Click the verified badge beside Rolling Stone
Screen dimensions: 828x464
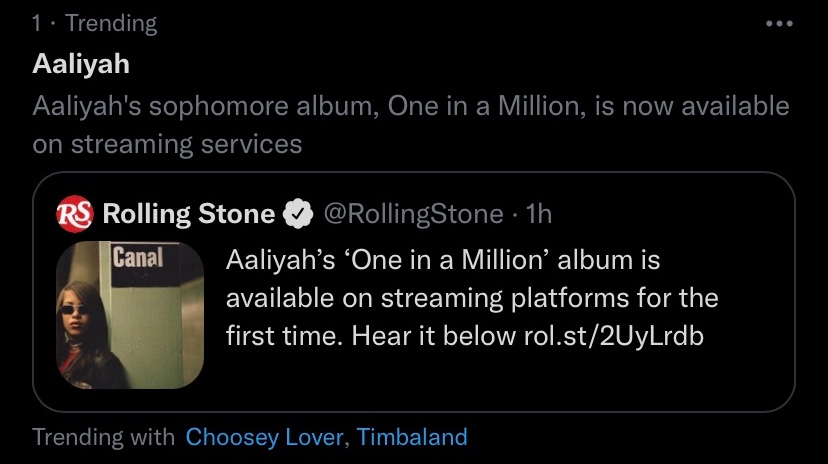297,213
